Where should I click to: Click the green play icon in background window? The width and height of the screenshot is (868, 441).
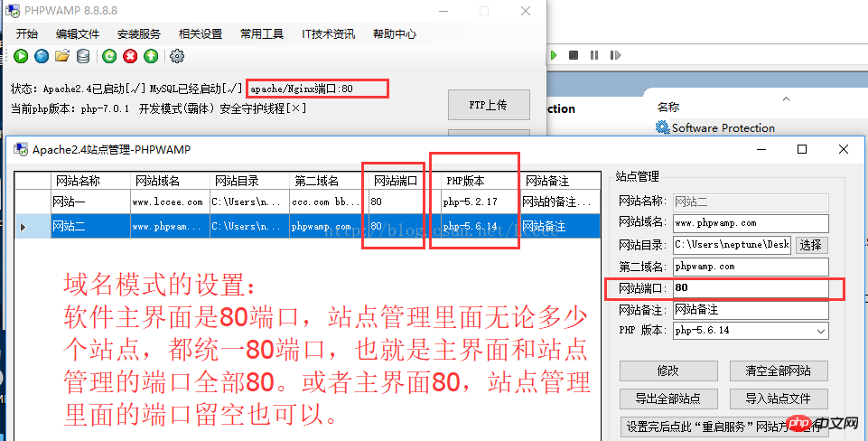553,55
